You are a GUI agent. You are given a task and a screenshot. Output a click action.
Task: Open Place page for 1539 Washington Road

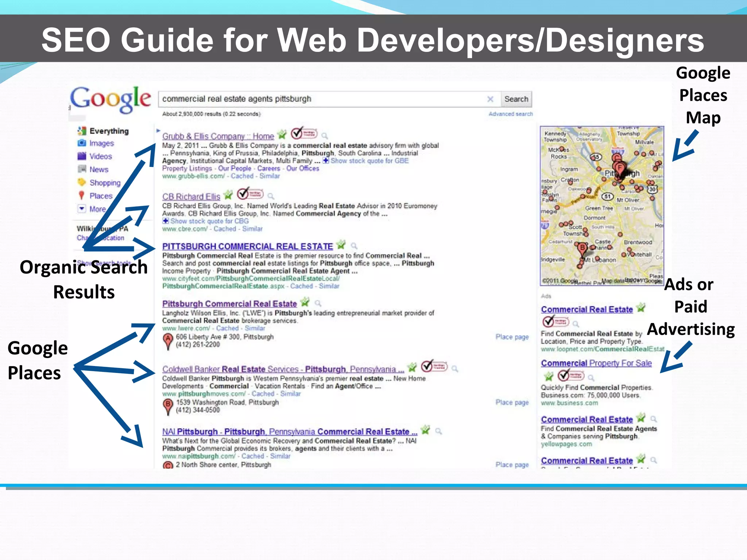coord(512,402)
